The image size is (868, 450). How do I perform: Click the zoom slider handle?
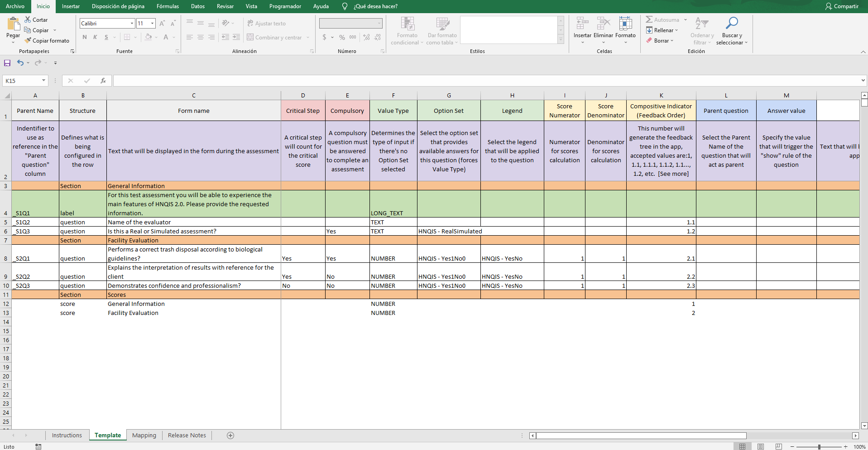pos(819,447)
